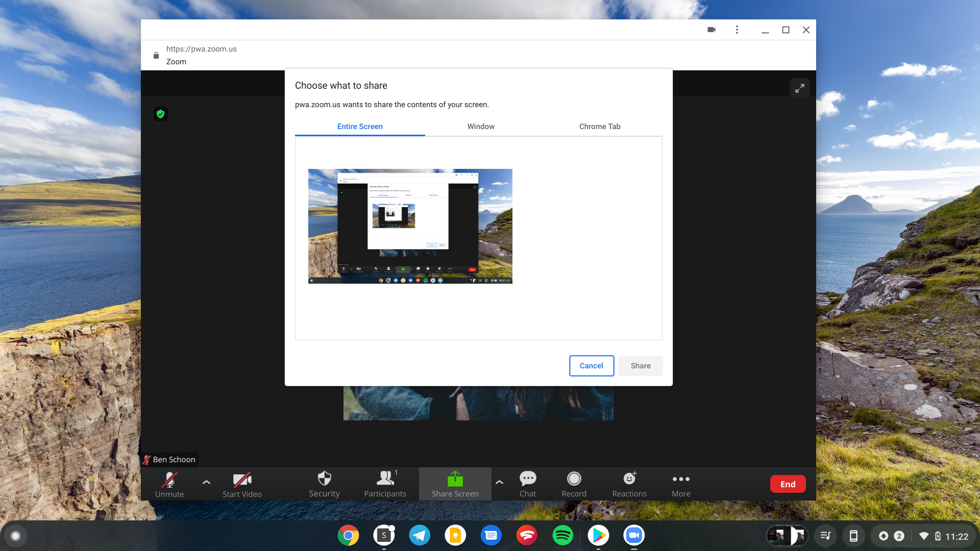This screenshot has height=551, width=980.
Task: Open the More options menu
Action: coord(680,480)
